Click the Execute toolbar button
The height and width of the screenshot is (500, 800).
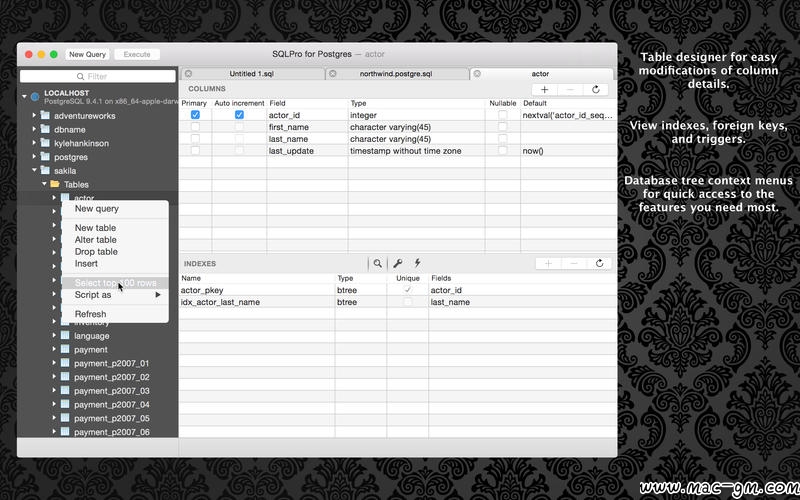(137, 54)
